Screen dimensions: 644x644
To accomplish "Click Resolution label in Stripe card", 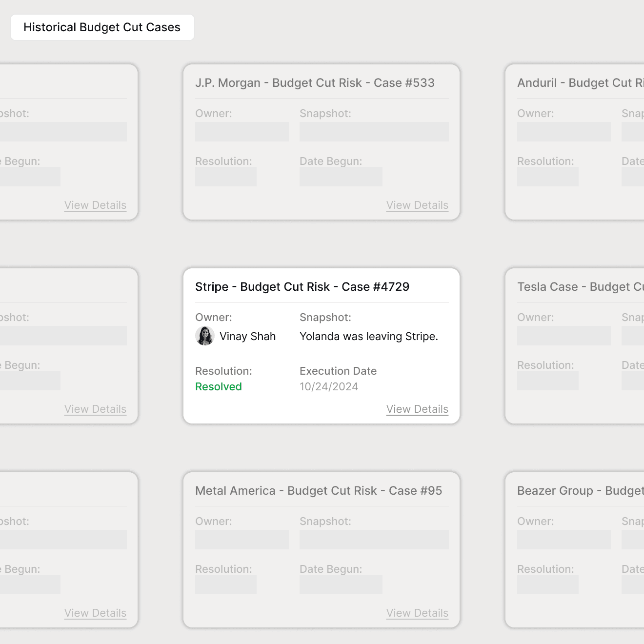I will 223,371.
